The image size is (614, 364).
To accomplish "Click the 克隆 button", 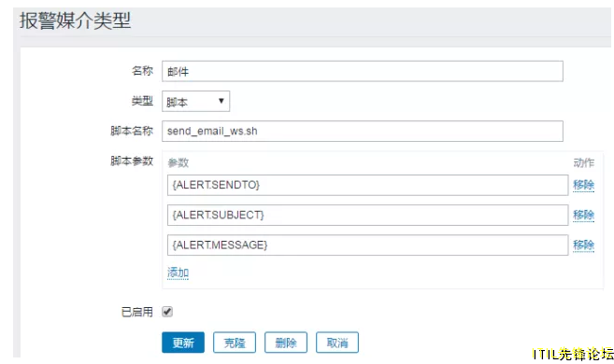I will click(235, 343).
